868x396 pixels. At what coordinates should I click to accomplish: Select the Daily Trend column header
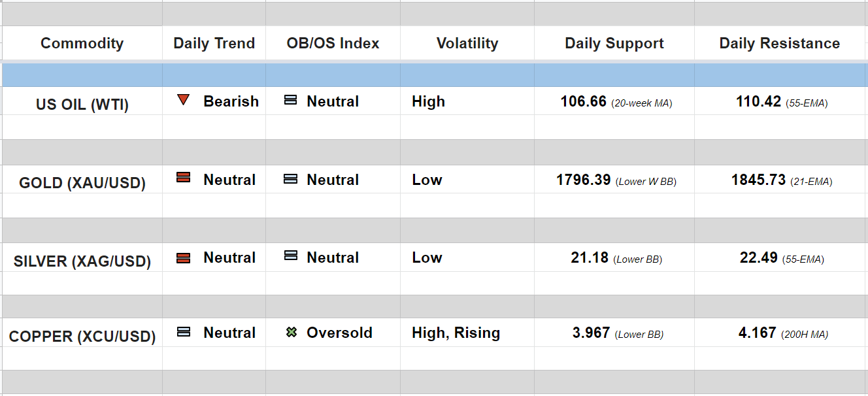(214, 43)
